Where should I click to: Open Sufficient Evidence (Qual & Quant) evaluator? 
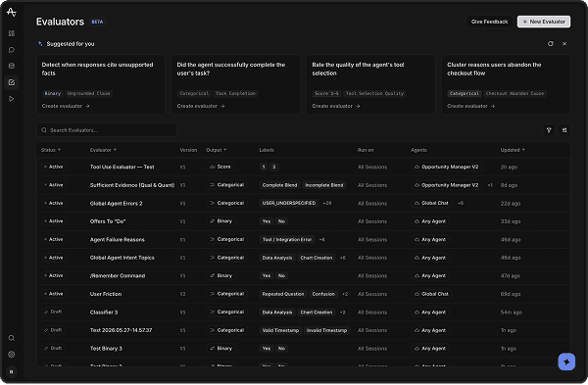click(x=132, y=185)
